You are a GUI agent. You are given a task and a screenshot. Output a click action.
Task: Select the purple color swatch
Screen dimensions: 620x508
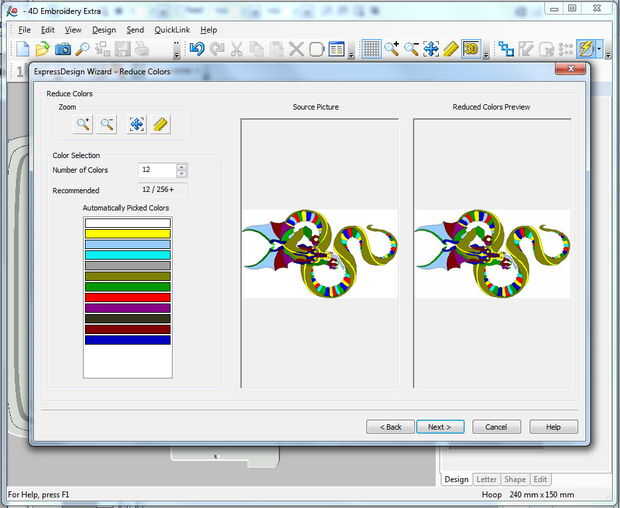click(128, 308)
